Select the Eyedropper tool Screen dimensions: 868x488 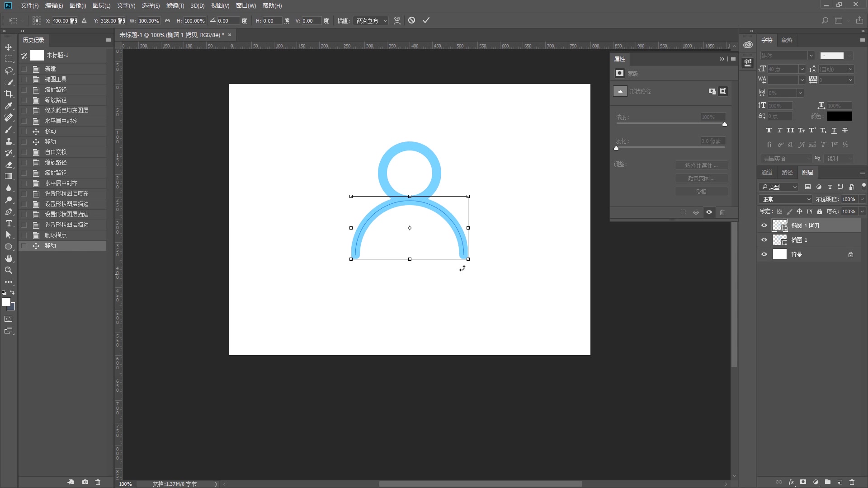coord(9,106)
